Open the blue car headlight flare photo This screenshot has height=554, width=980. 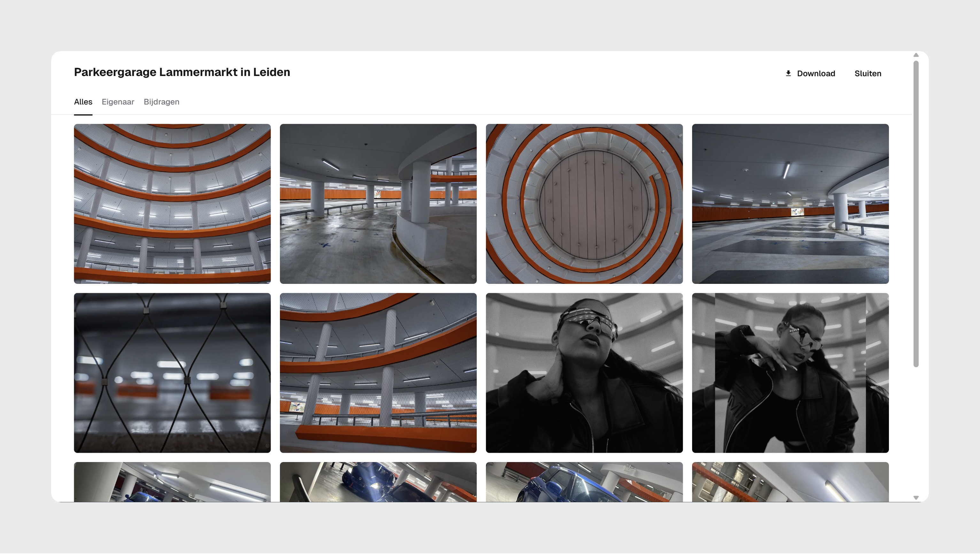point(378,481)
